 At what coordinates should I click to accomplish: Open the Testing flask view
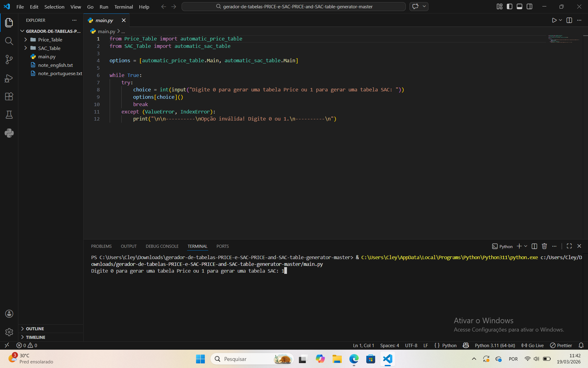(9, 115)
